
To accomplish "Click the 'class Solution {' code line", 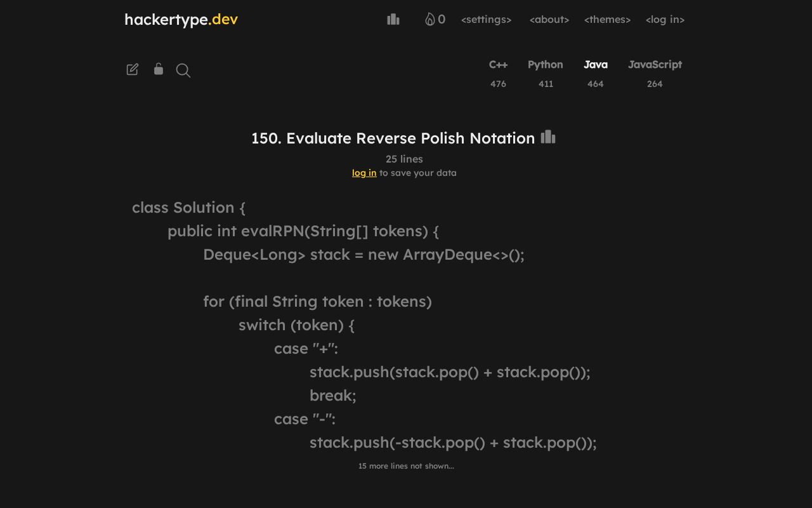I will (x=188, y=208).
